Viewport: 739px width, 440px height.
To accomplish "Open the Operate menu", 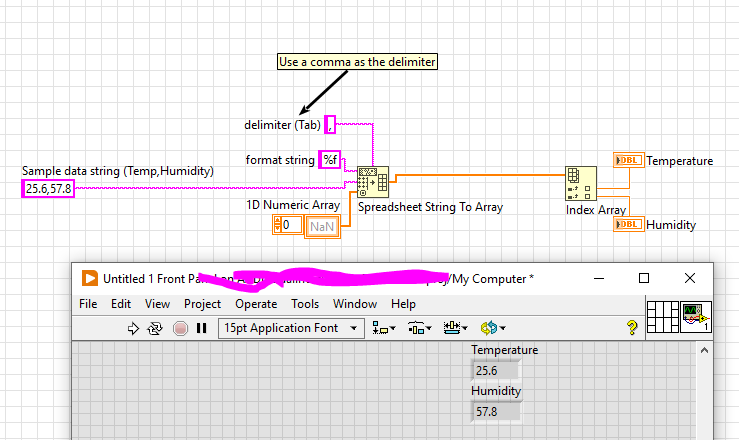I will coord(256,304).
